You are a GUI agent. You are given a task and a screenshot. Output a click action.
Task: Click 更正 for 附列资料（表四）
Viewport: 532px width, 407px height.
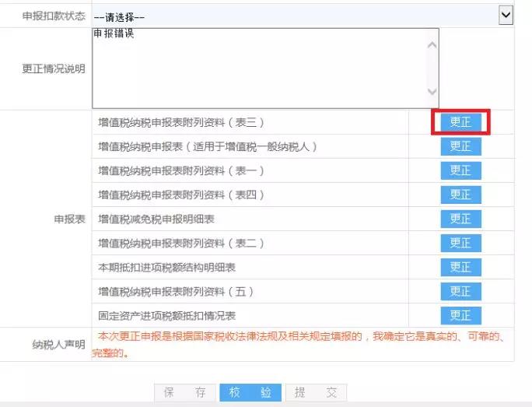(x=460, y=195)
